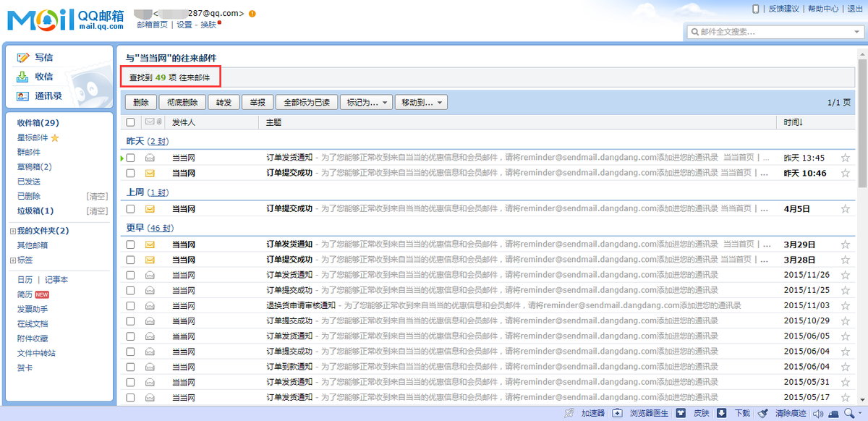Open the 草稿箱(2) folder

coord(35,167)
